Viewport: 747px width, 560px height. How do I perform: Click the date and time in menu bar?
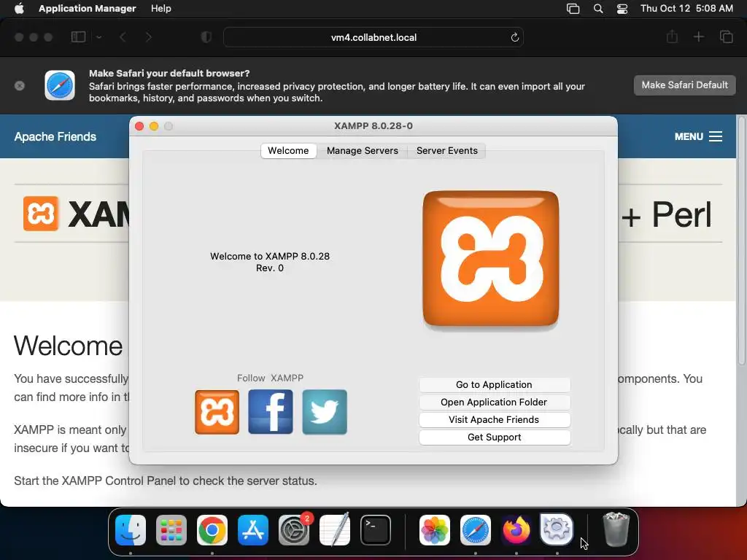pyautogui.click(x=686, y=8)
